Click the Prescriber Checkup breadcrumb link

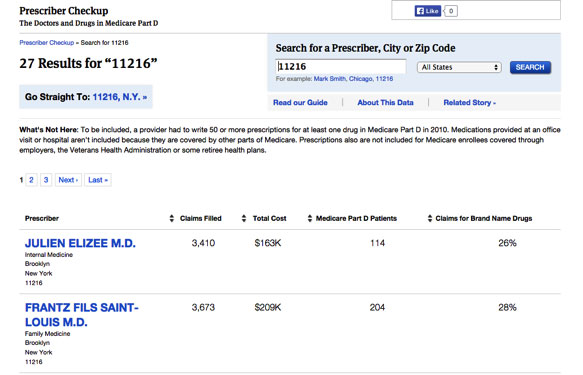click(46, 43)
